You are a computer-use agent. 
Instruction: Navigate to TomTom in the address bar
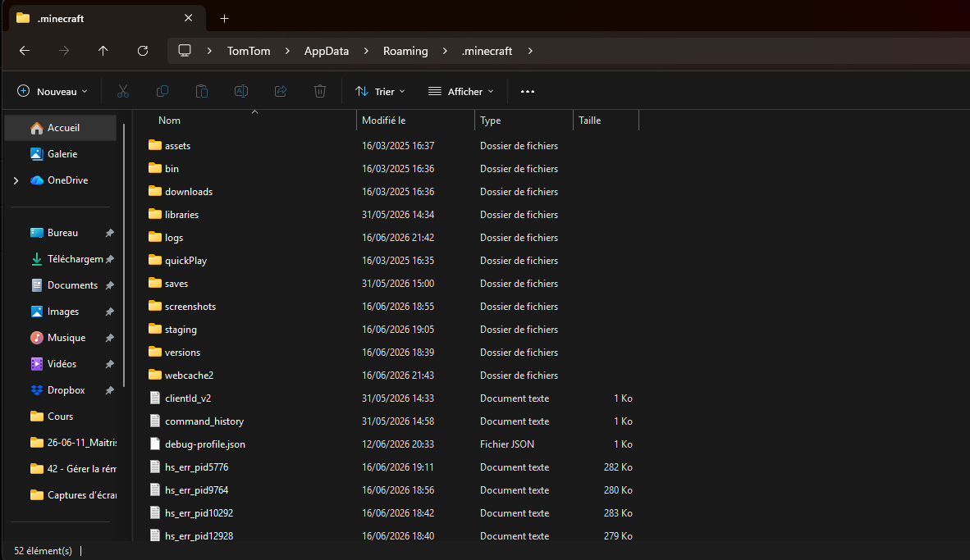click(x=249, y=52)
